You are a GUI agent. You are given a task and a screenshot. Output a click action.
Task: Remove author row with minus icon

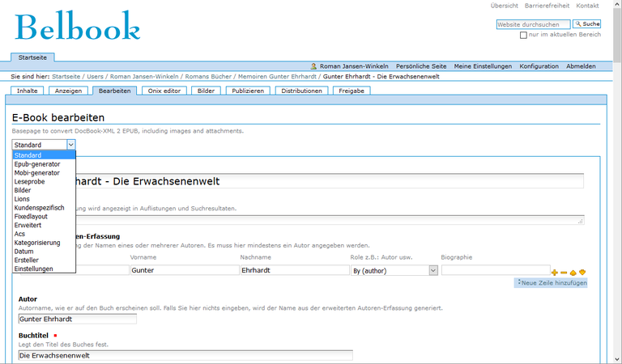click(x=564, y=273)
